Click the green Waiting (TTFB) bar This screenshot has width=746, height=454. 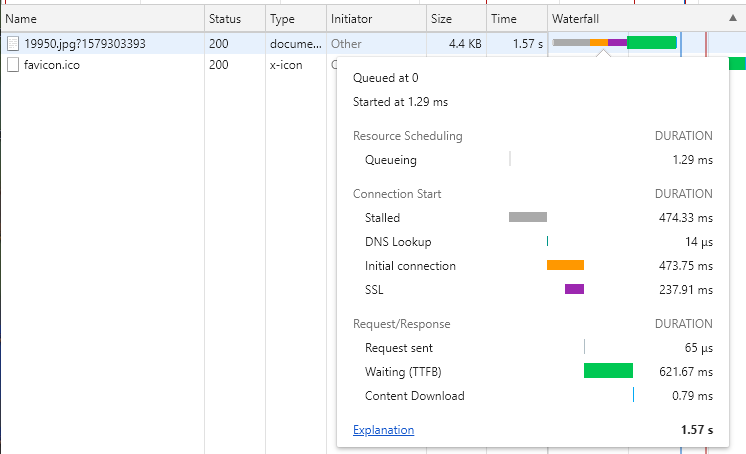[x=608, y=371]
